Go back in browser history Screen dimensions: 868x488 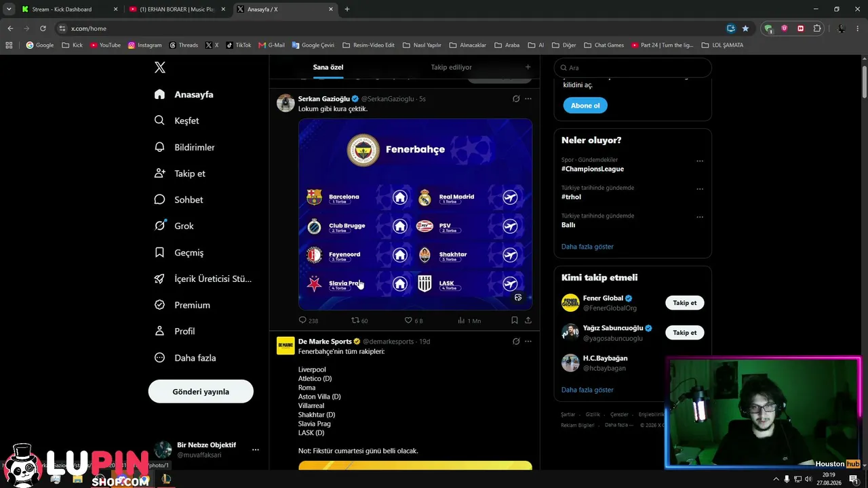pyautogui.click(x=10, y=28)
